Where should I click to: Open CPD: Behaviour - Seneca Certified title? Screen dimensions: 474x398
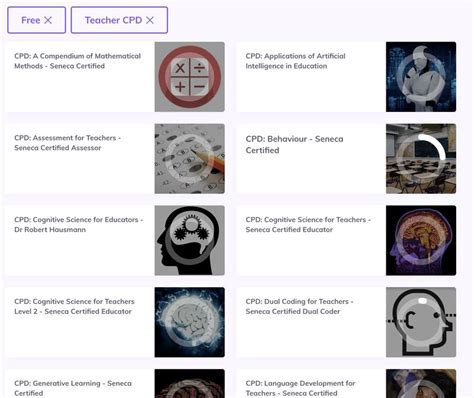pyautogui.click(x=294, y=144)
